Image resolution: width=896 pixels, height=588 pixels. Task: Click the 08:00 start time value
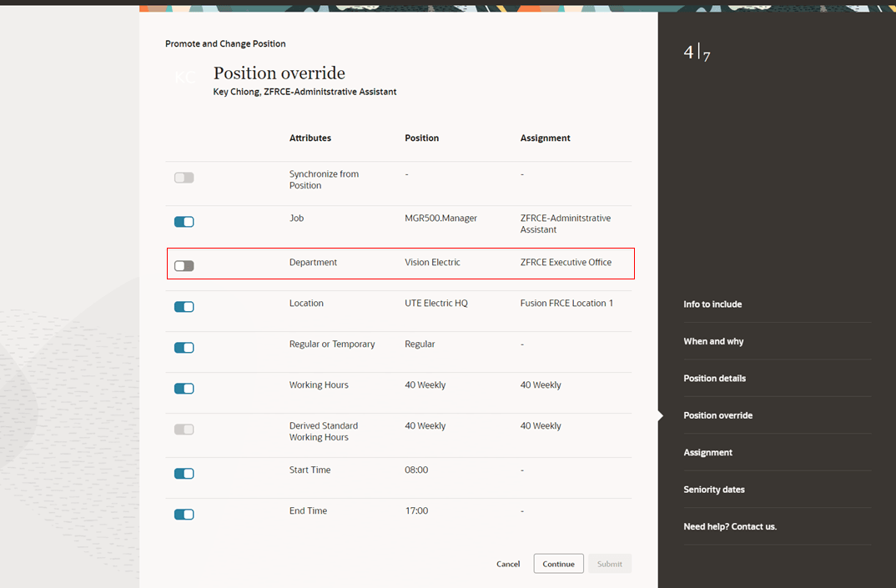tap(416, 470)
